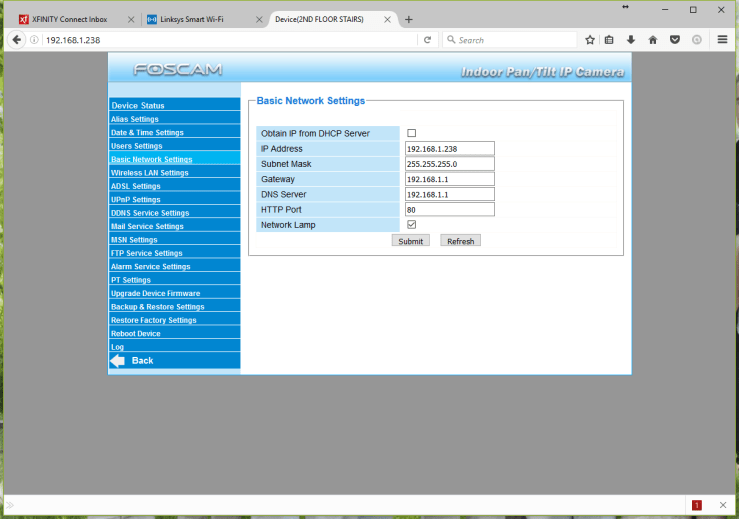Enable Obtain IP from DHCP Server checkbox
739x519 pixels.
coord(411,133)
